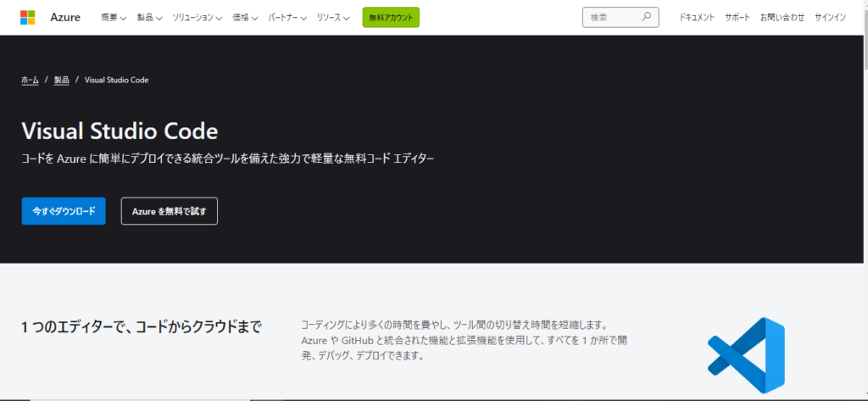The width and height of the screenshot is (868, 401).
Task: Go to ホーム in the breadcrumb
Action: pos(30,80)
